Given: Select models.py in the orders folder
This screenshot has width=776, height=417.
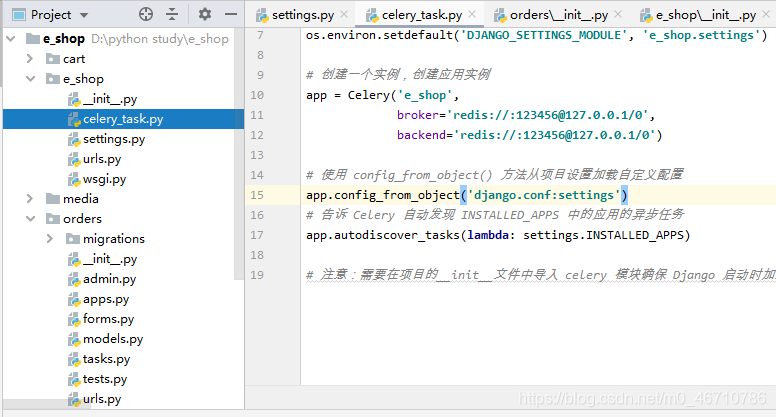Looking at the screenshot, I should pyautogui.click(x=113, y=339).
